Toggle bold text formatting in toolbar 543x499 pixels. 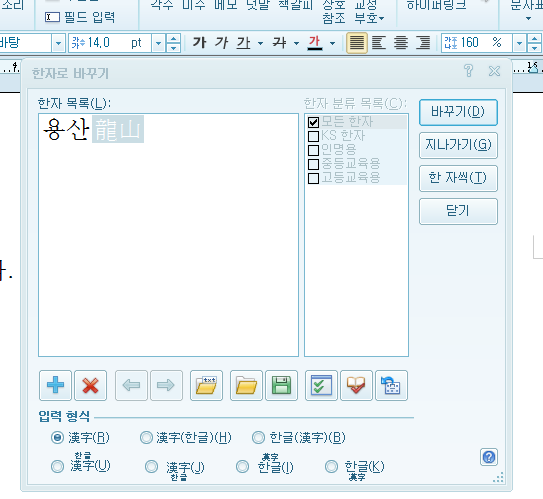(x=199, y=43)
